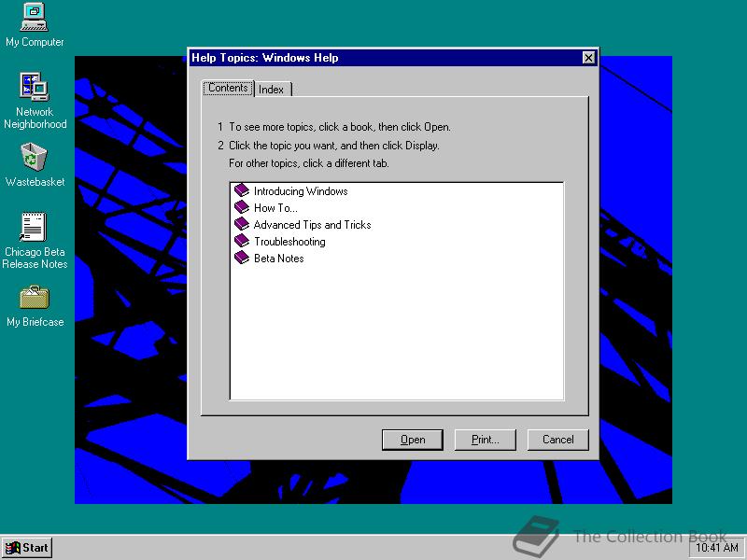Switch to the Contents tab
The height and width of the screenshot is (560, 747).
[228, 88]
